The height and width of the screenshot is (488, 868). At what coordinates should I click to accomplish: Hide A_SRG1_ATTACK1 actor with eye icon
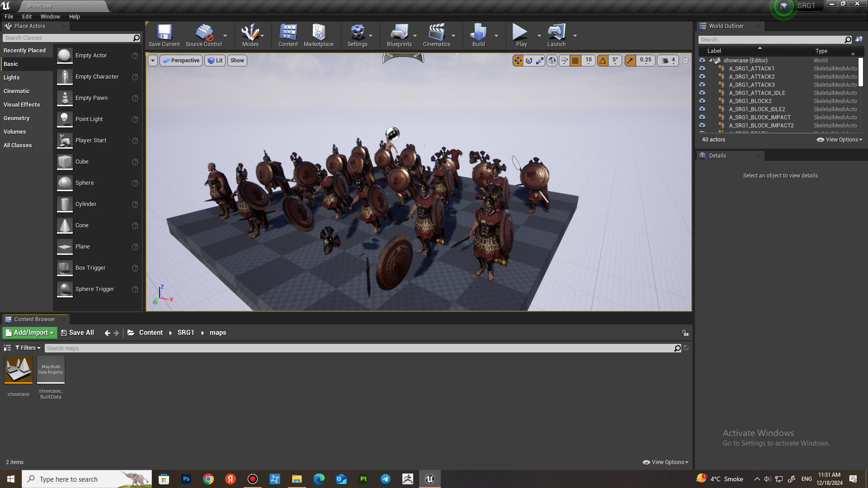click(x=702, y=69)
